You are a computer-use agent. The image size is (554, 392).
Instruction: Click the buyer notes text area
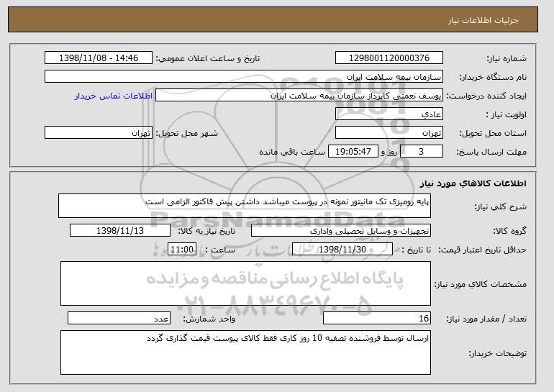click(x=245, y=352)
